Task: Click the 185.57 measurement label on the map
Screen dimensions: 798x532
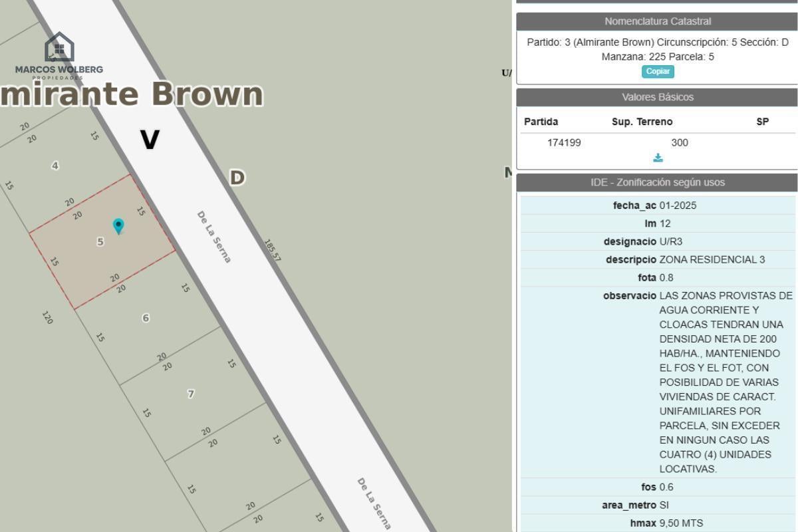Action: click(273, 250)
